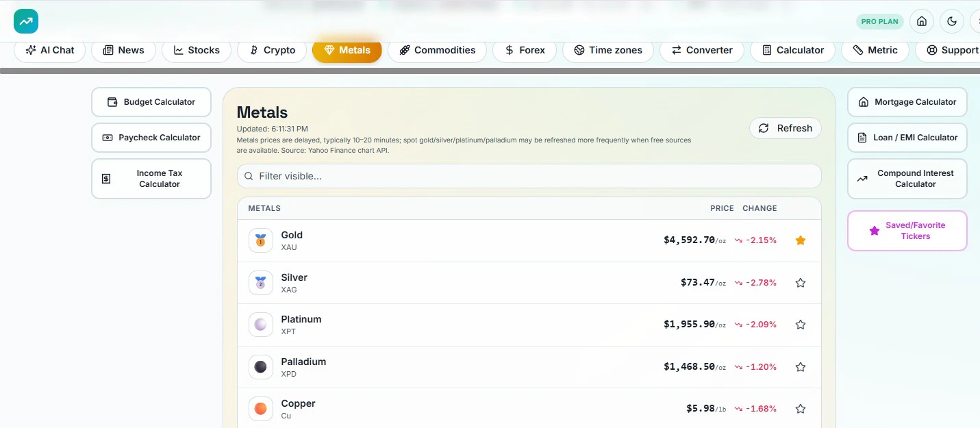Click the Gold medal icon

coord(261,240)
